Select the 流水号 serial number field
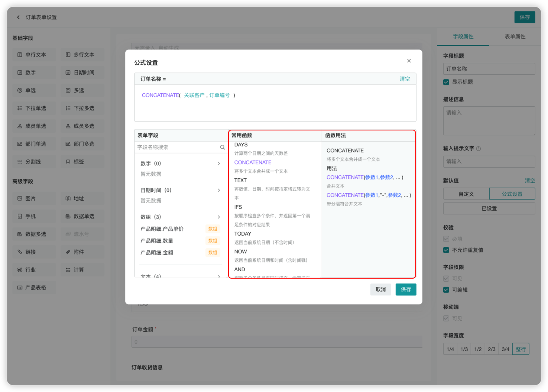The image size is (548, 392). pos(82,234)
